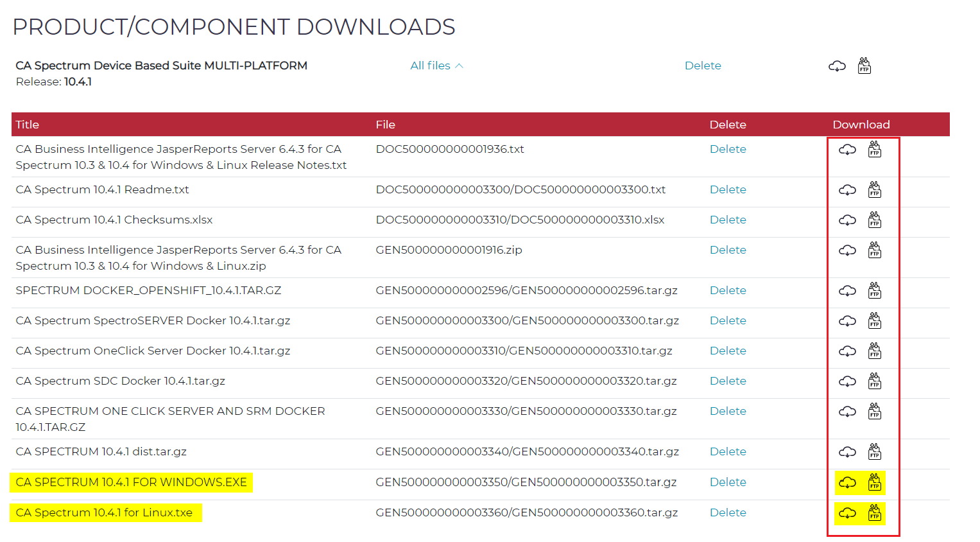This screenshot has height=542, width=980.
Task: Click FTP icon for GEN500000000003330.tar.gz
Action: [x=875, y=411]
